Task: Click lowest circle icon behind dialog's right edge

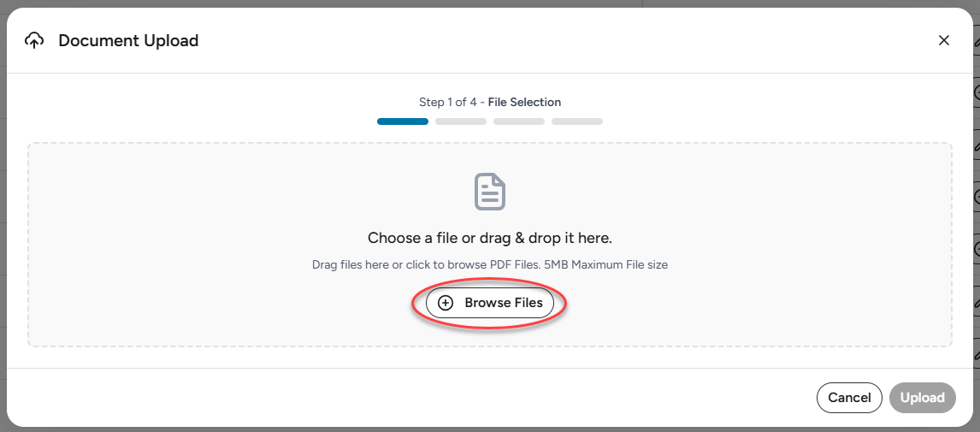Action: coord(977,250)
